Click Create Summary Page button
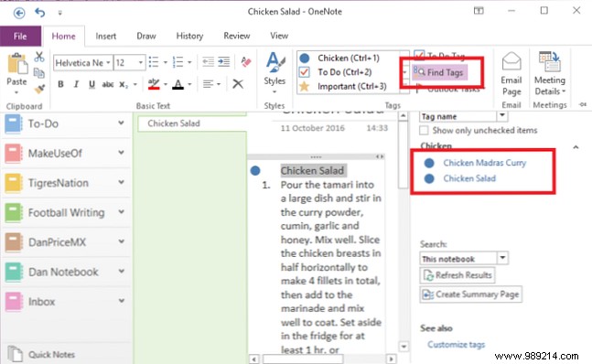Image resolution: width=592 pixels, height=364 pixels. pyautogui.click(x=471, y=294)
